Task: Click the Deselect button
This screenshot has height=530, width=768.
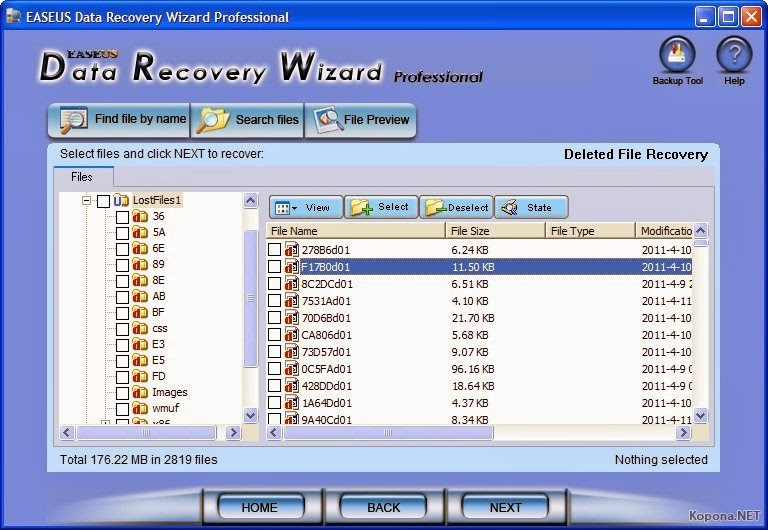Action: [x=456, y=208]
